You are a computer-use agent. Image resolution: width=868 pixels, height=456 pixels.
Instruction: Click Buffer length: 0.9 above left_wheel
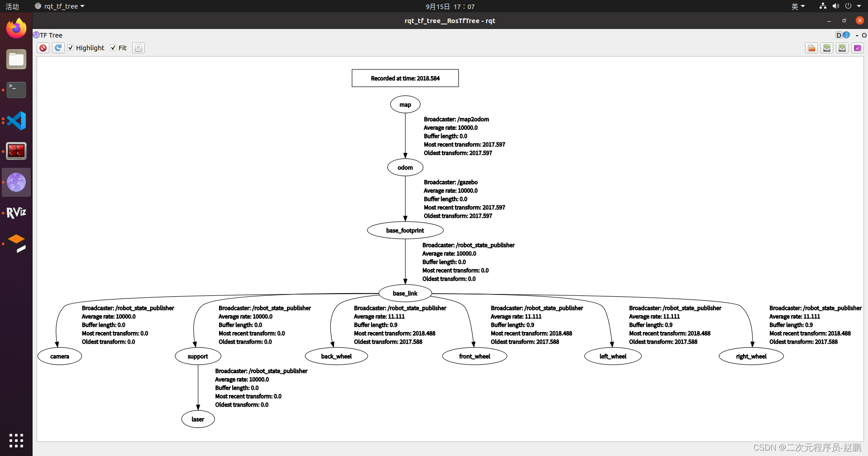(651, 325)
